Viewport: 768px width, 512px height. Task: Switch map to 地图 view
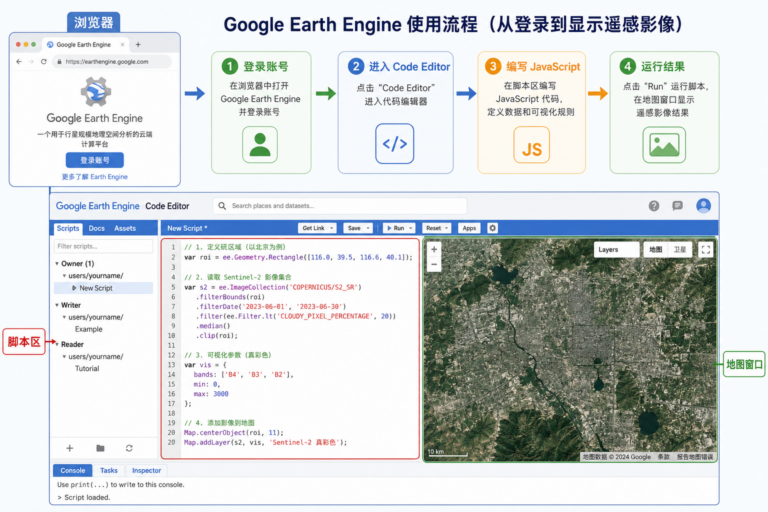click(656, 250)
